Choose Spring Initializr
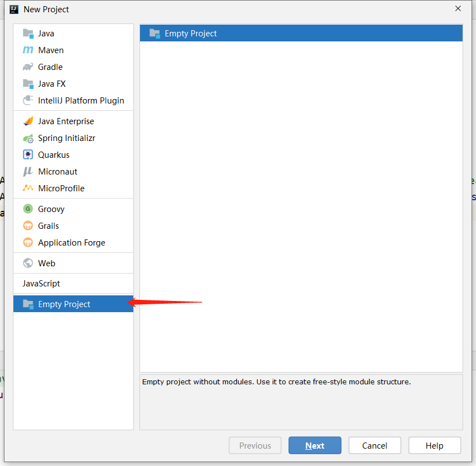 73,138
